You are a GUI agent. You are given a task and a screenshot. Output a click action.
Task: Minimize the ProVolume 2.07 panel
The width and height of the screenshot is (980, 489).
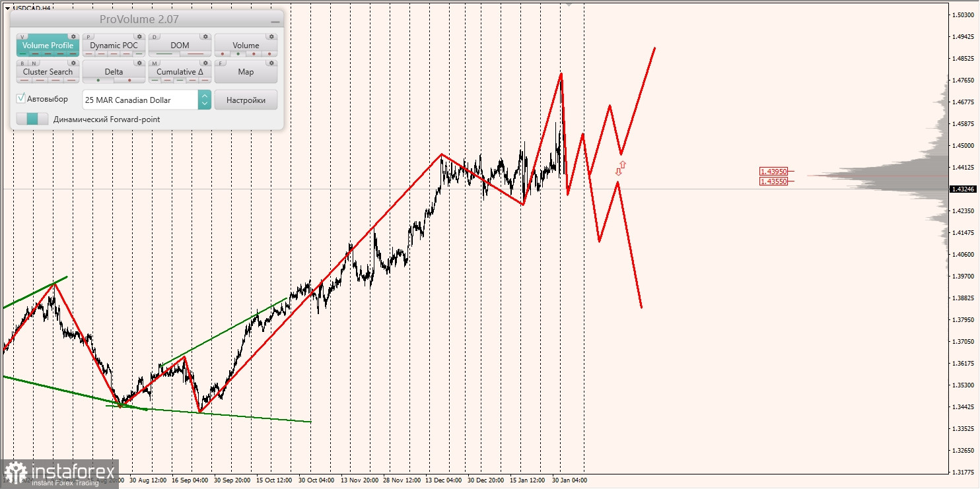(x=275, y=21)
